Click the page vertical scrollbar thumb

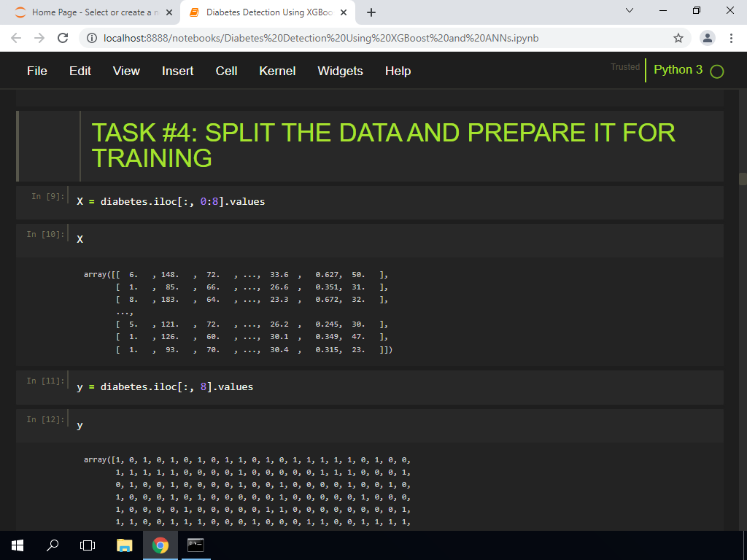[x=743, y=179]
